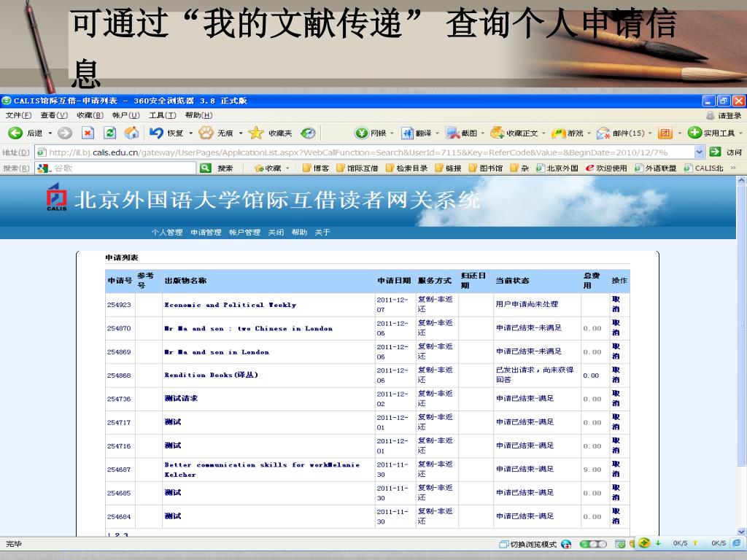Open the 查看(V) menu
Image resolution: width=747 pixels, height=560 pixels.
(x=54, y=115)
